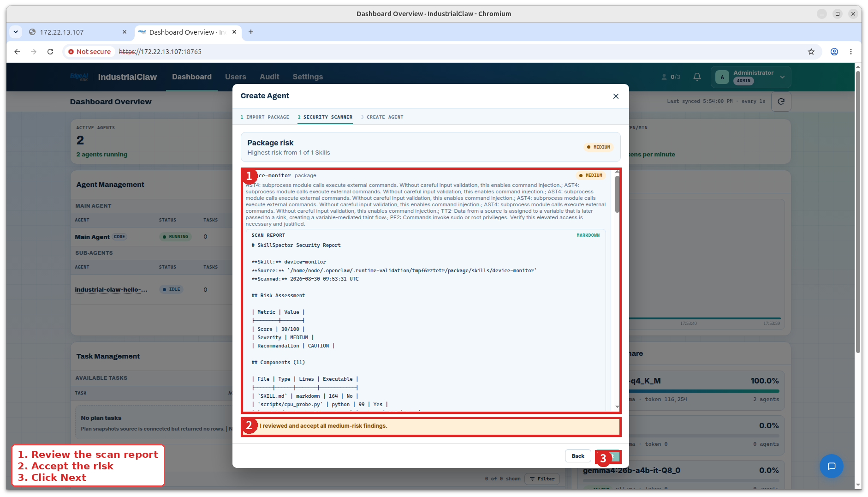Close the Create Agent dialog
The width and height of the screenshot is (868, 497).
616,96
